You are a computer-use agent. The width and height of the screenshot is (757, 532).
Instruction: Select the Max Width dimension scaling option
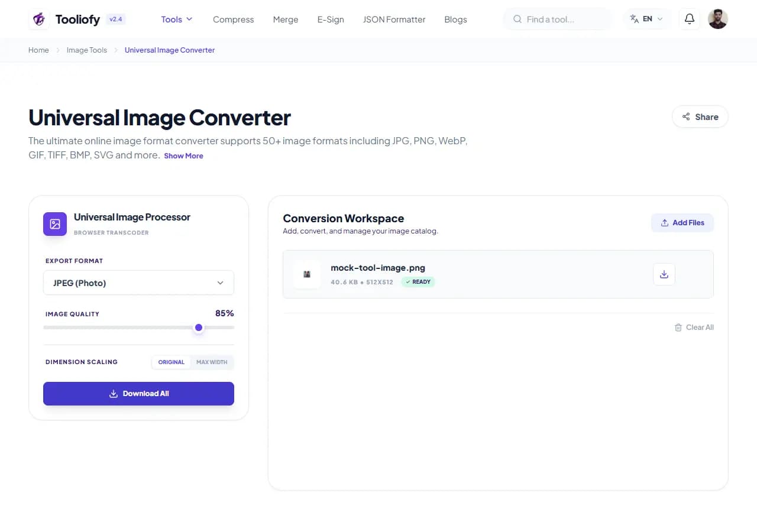(x=212, y=362)
